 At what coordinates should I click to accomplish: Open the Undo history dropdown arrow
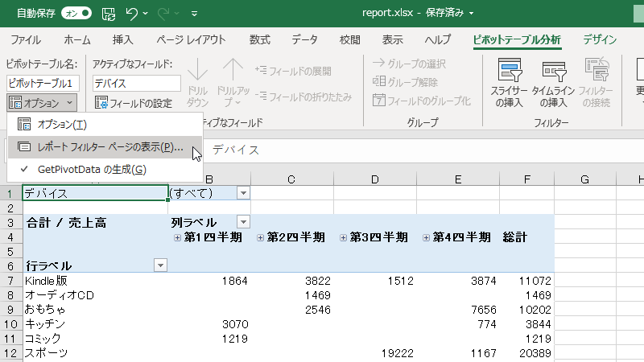point(146,14)
